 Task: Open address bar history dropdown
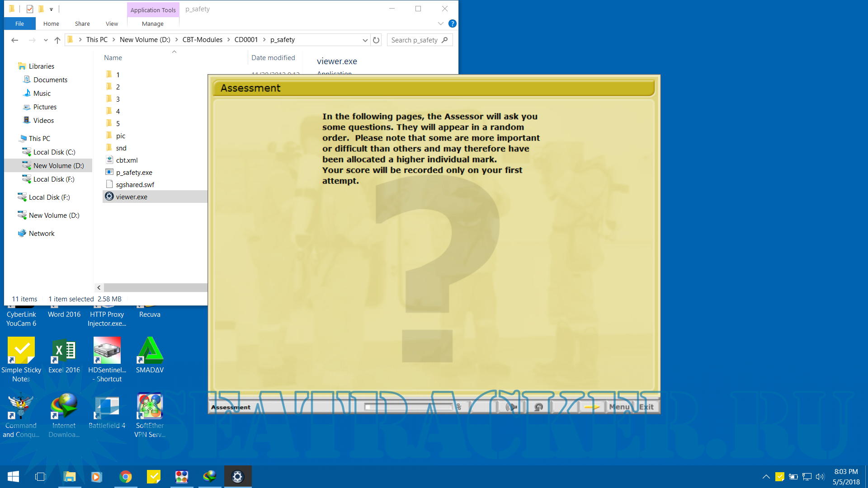[365, 40]
